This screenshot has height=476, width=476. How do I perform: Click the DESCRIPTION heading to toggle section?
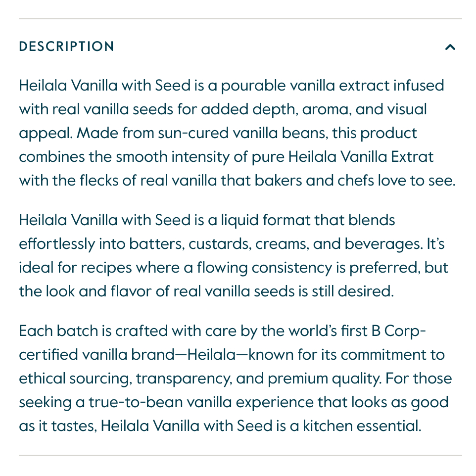[x=66, y=46]
